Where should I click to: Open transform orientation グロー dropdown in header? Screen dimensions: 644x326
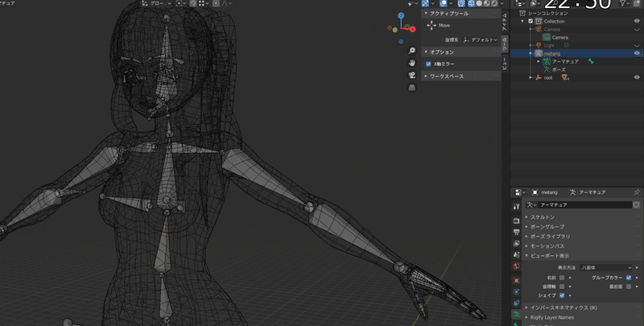pos(157,3)
